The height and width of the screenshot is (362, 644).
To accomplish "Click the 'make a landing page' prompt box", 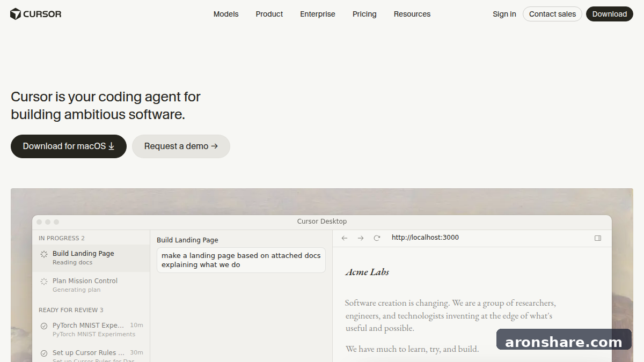I will pos(241,260).
